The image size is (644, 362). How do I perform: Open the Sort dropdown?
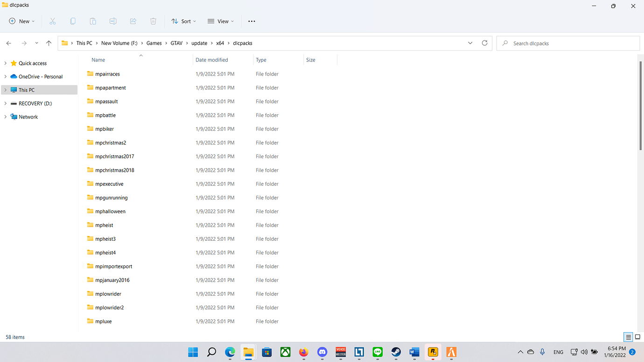pos(183,21)
